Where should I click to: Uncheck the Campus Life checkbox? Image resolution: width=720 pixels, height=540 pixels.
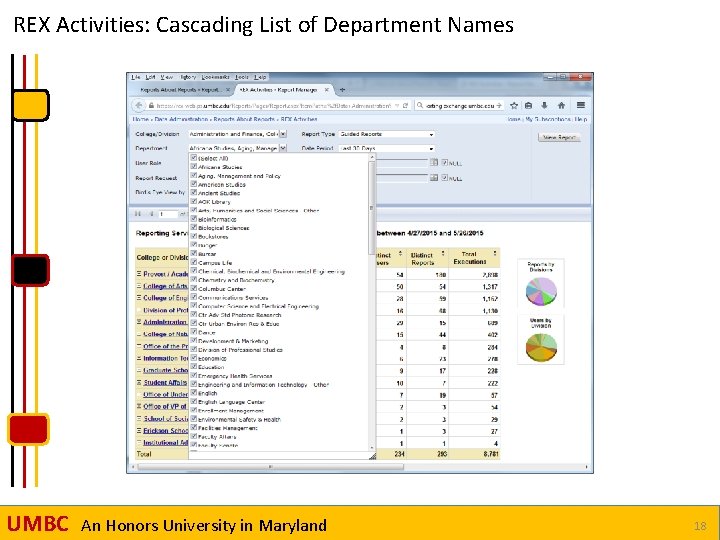point(194,263)
